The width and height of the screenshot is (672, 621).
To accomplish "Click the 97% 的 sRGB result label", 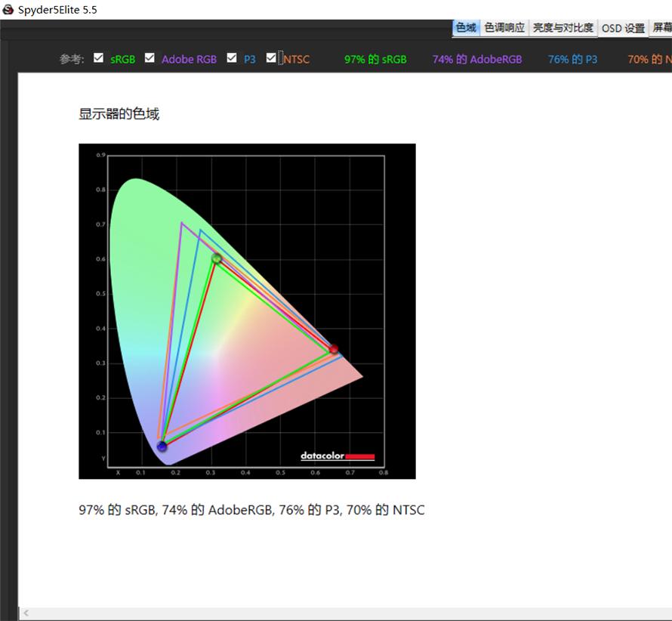I will tap(375, 59).
